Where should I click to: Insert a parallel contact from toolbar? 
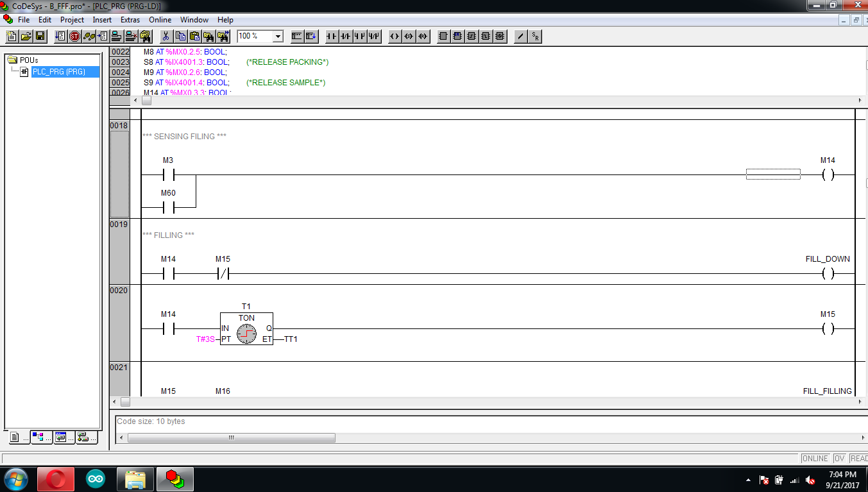point(360,36)
